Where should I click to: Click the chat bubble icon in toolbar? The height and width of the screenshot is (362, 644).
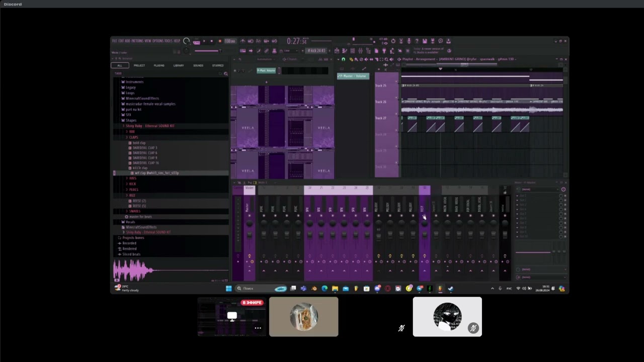click(x=440, y=41)
